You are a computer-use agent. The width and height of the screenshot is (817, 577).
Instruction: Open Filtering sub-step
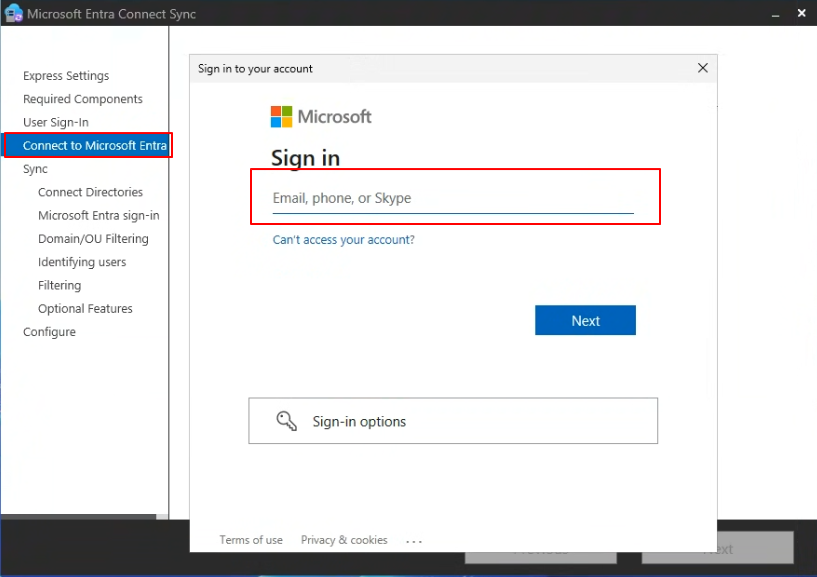click(x=59, y=285)
